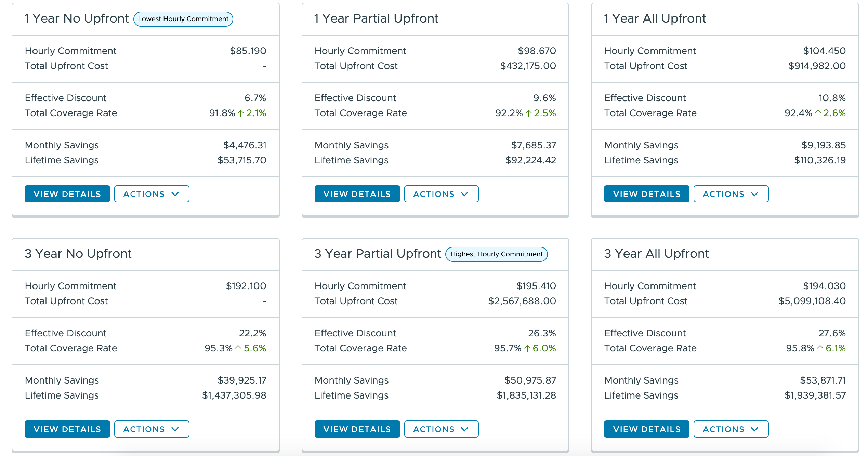868x456 pixels.
Task: Expand Actions menu on 1 Year Partial Upfront card
Action: pyautogui.click(x=441, y=194)
